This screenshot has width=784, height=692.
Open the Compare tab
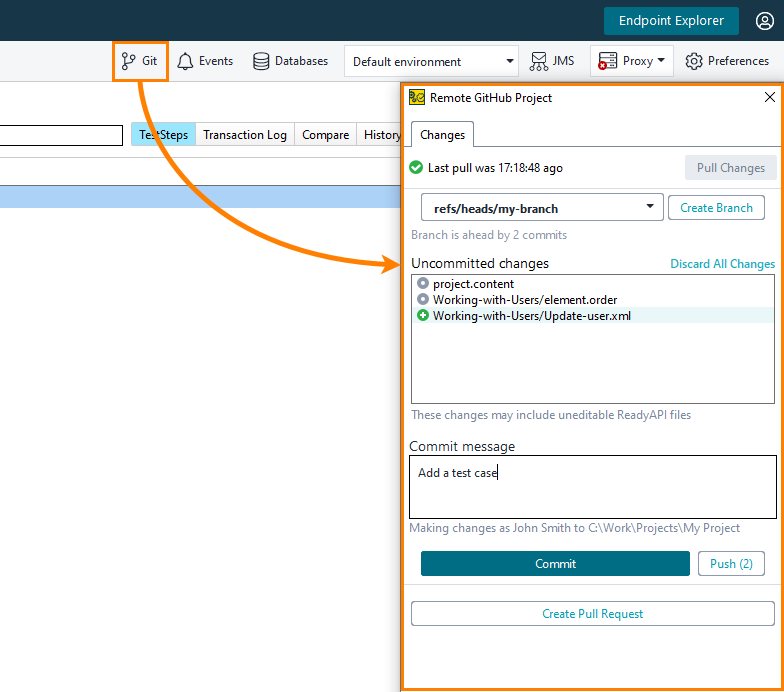[x=326, y=135]
